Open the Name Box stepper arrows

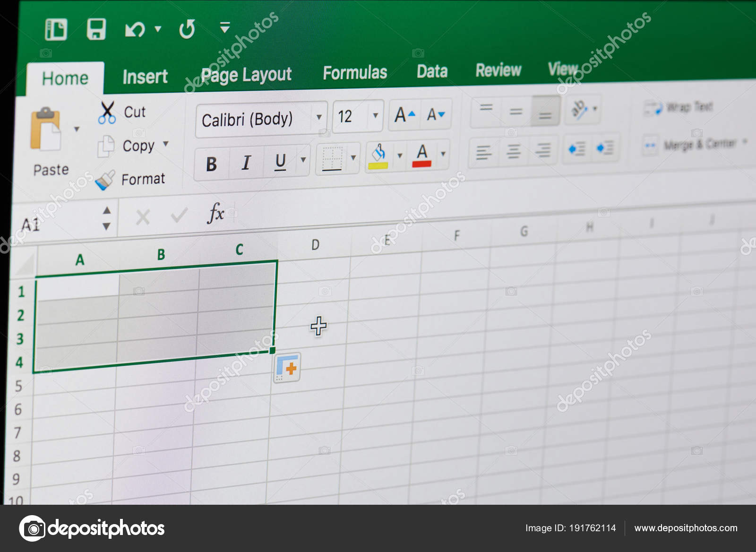(x=107, y=218)
